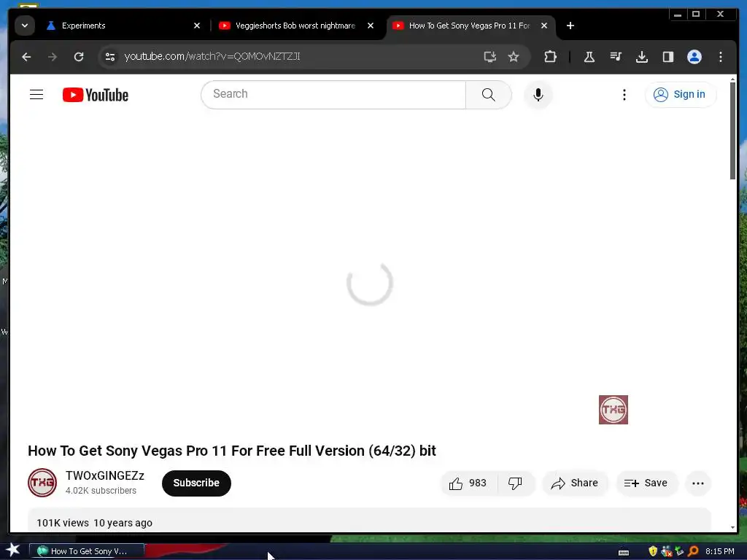Save the video to a playlist
The image size is (747, 560).
[x=646, y=483]
